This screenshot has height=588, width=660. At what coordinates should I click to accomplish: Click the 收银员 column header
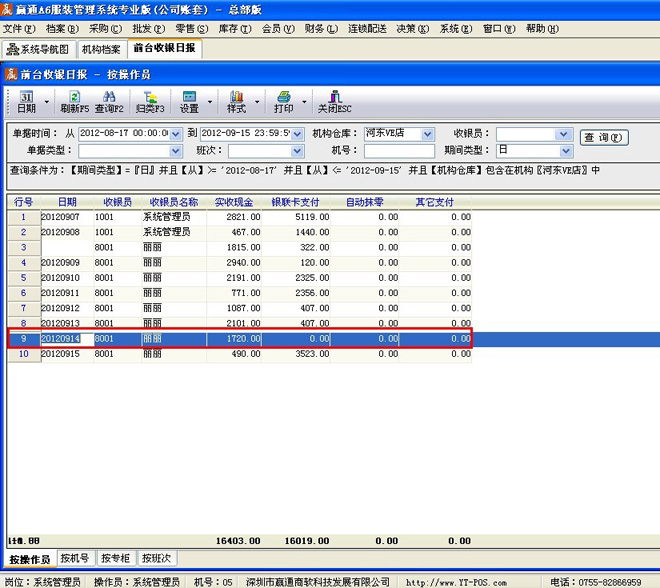117,202
